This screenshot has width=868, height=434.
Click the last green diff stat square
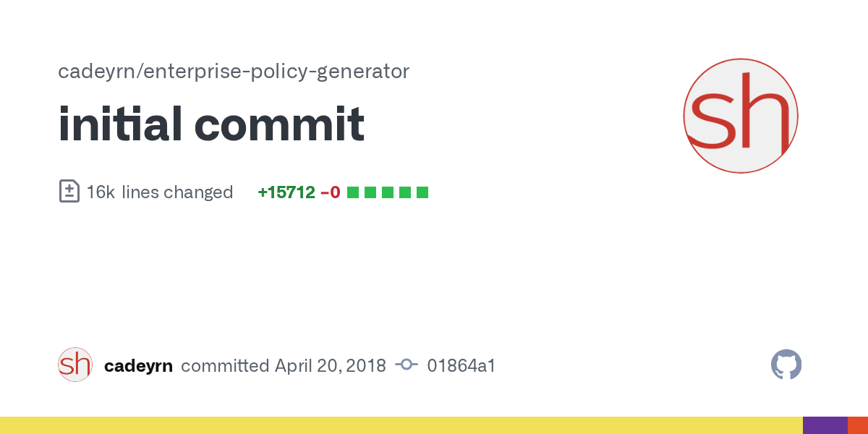coord(422,192)
